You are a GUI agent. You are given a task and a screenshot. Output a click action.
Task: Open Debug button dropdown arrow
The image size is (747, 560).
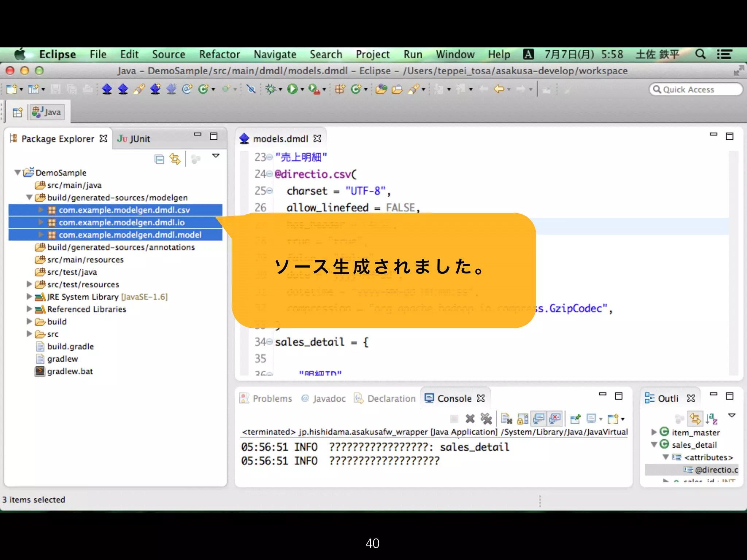pyautogui.click(x=280, y=89)
